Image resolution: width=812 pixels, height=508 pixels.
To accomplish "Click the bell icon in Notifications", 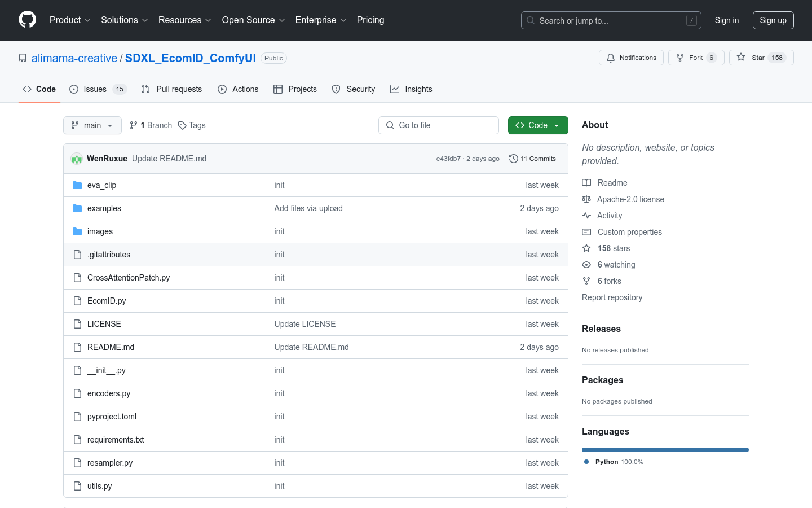I will pyautogui.click(x=611, y=58).
